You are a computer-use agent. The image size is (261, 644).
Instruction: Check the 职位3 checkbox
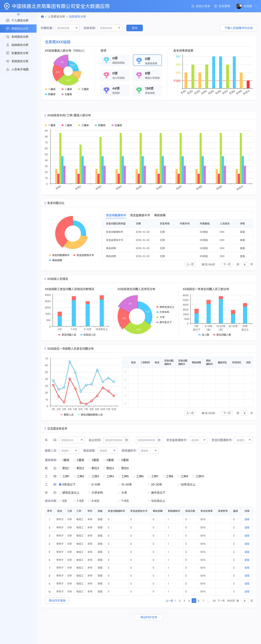coord(89,468)
